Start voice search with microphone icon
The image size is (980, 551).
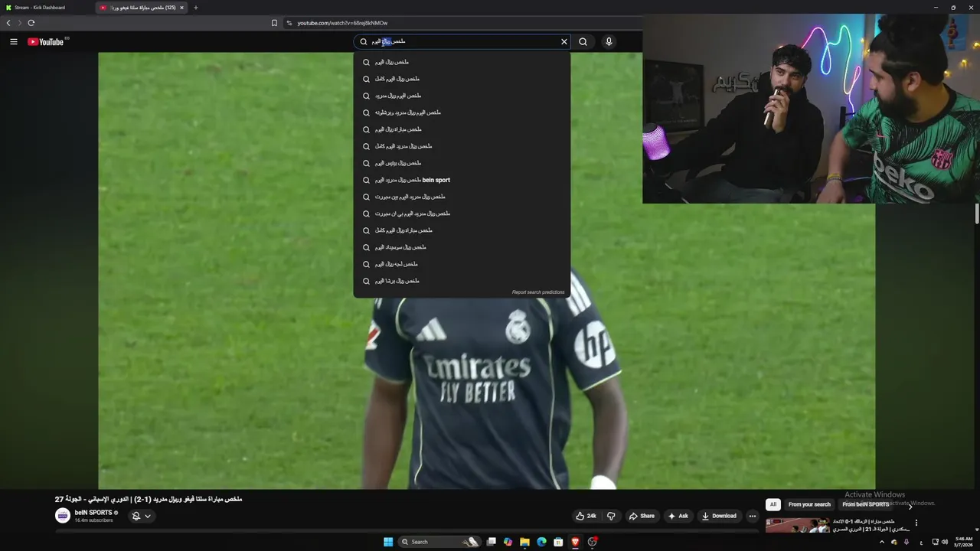pyautogui.click(x=609, y=41)
